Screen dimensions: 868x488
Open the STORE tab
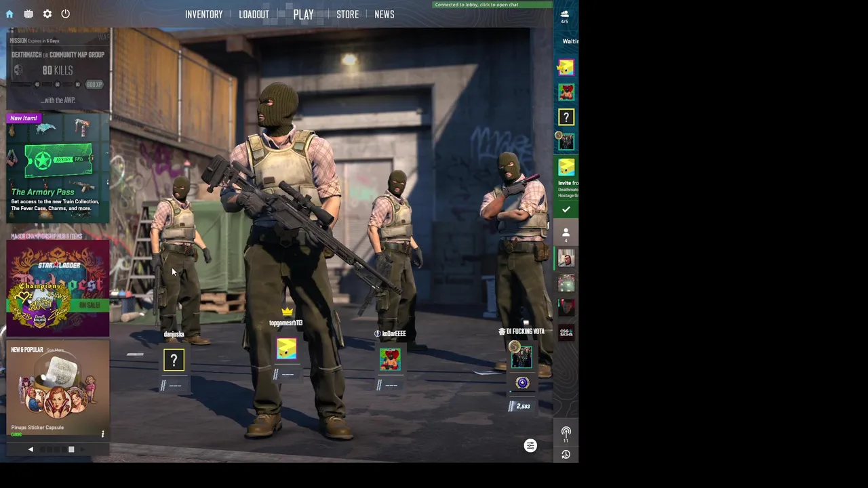point(347,14)
